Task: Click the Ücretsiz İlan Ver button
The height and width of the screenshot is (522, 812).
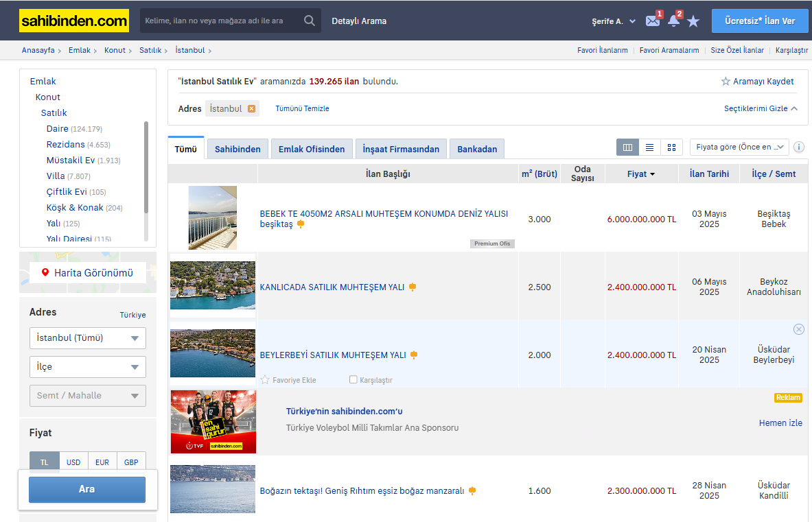Action: (759, 21)
